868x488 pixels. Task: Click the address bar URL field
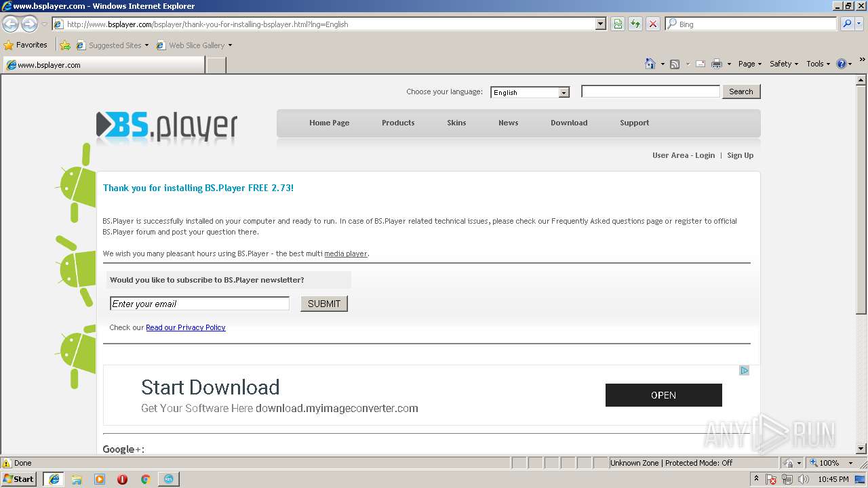330,24
